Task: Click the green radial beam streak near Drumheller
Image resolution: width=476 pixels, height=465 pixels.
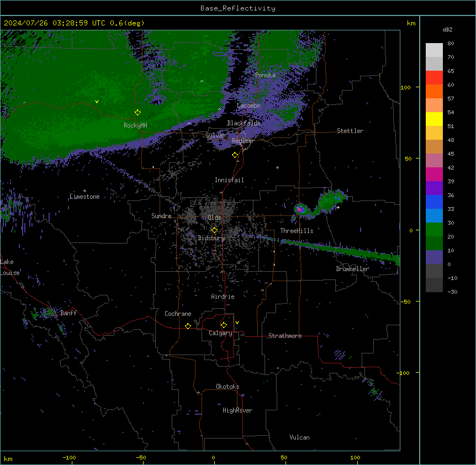Action: click(x=340, y=250)
